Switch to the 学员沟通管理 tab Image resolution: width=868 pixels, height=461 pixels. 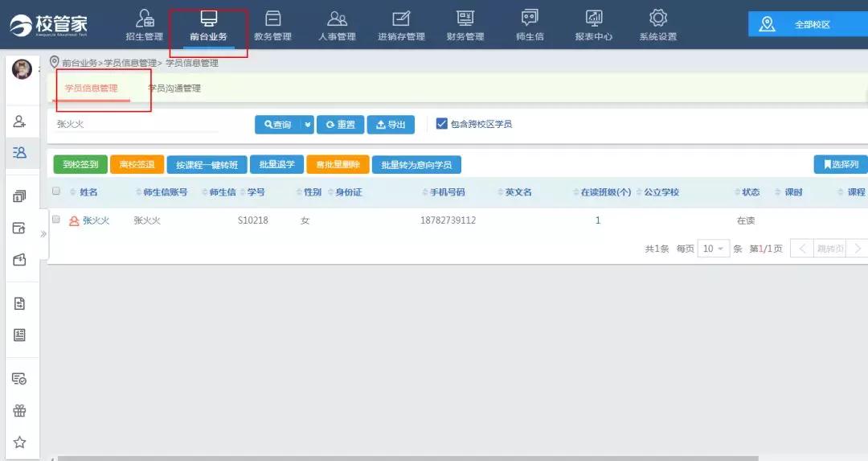pos(175,88)
